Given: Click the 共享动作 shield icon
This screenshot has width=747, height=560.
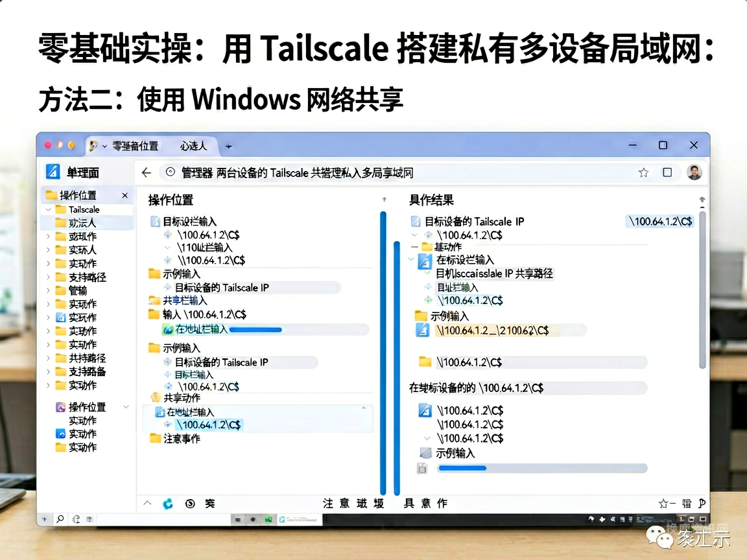Looking at the screenshot, I should point(156,397).
